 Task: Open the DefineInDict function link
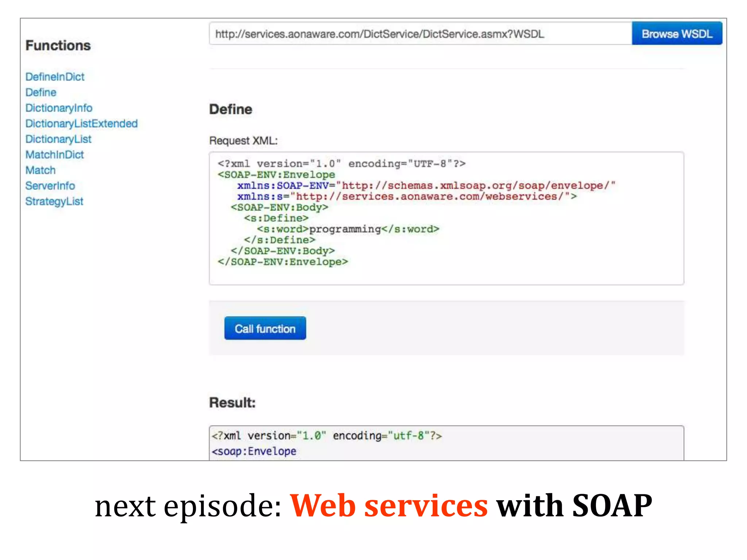(55, 77)
